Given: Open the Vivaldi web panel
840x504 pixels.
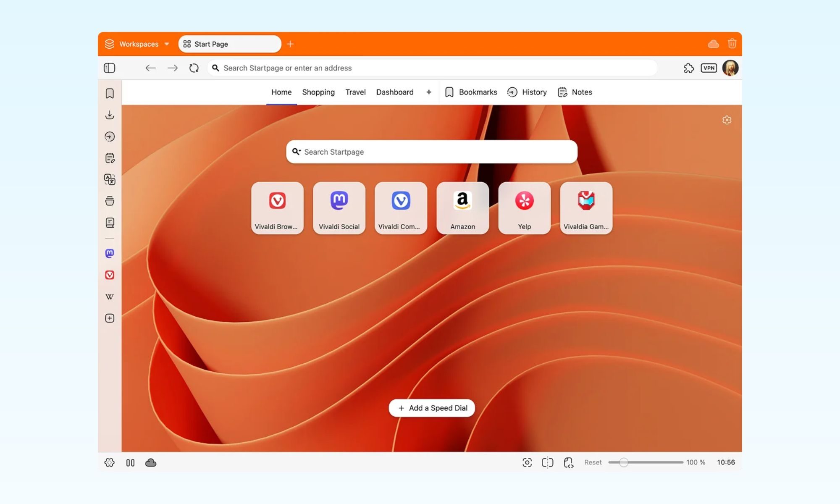Looking at the screenshot, I should [110, 275].
